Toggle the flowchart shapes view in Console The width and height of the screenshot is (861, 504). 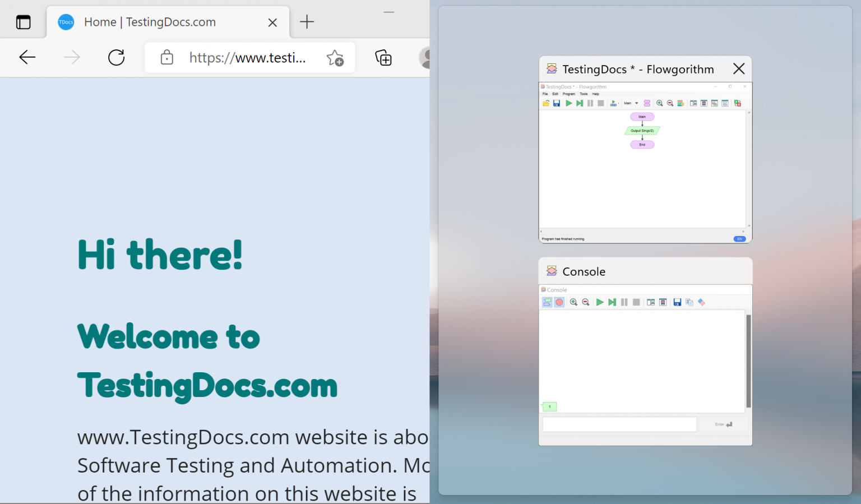click(548, 302)
